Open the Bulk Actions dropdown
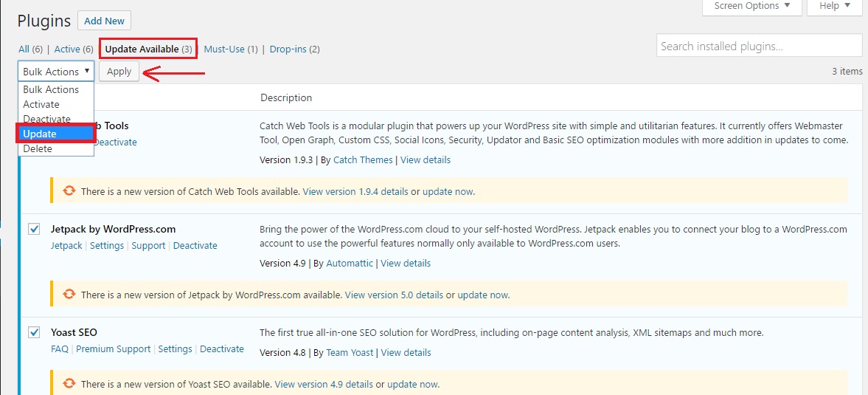Screen dimensions: 868x395 (x=56, y=72)
